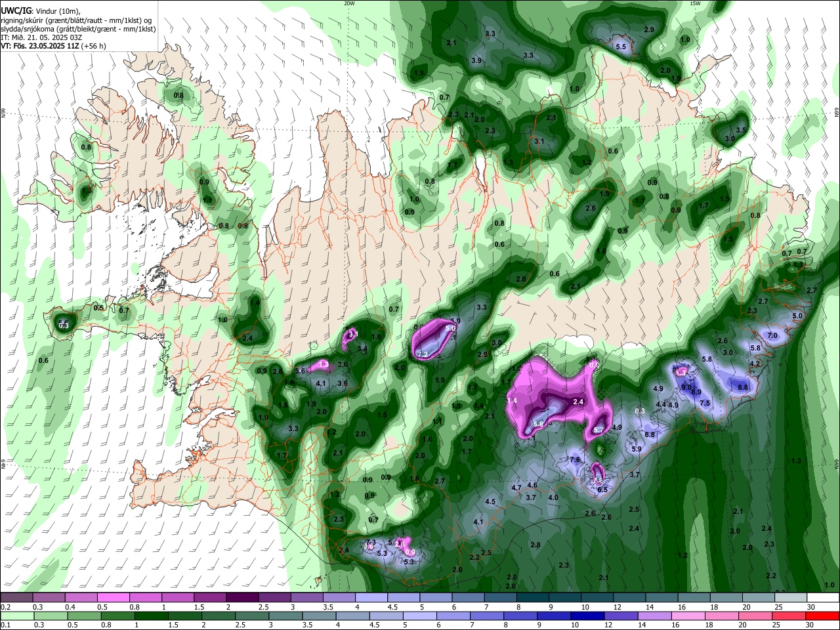Click the 3.9 precipitation value on the map
Viewport: 840px width, 630px height.
coord(477,60)
